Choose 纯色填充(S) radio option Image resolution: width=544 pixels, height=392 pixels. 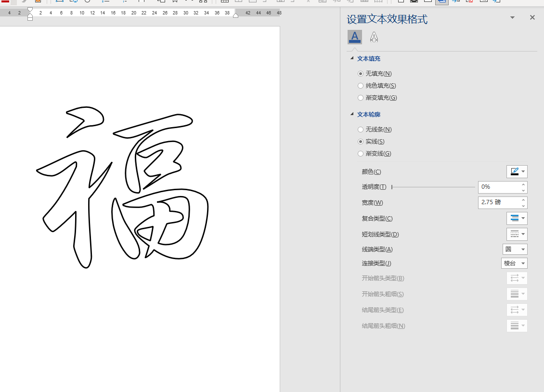[x=361, y=86]
